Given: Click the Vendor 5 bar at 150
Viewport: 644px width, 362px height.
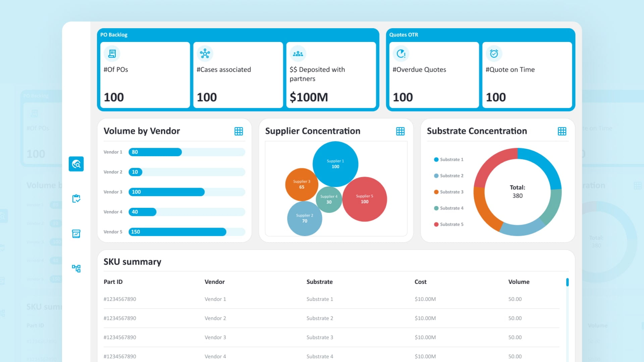Looking at the screenshot, I should tap(177, 232).
